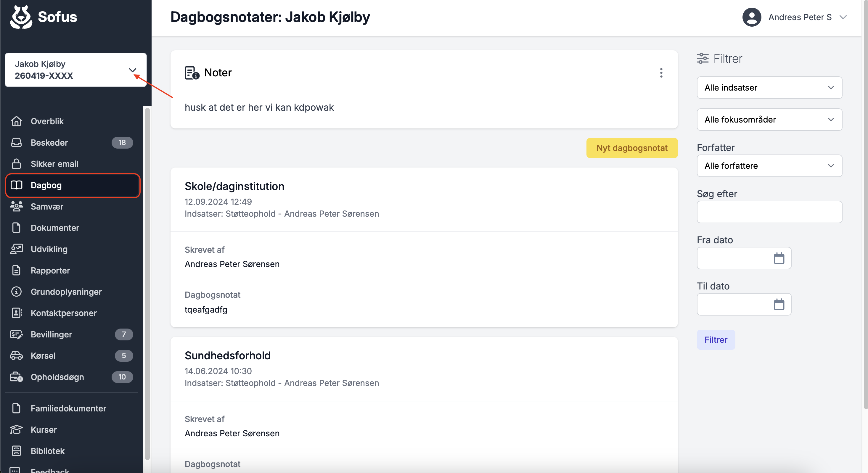Click the Nyt dagbogsnotat button
The height and width of the screenshot is (473, 868).
(x=631, y=148)
